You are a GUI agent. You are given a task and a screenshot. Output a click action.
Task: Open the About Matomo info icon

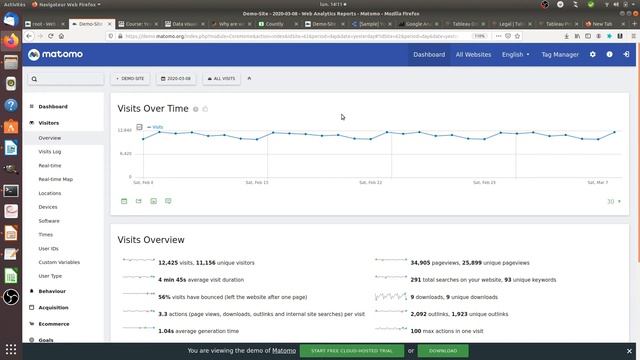click(x=609, y=54)
